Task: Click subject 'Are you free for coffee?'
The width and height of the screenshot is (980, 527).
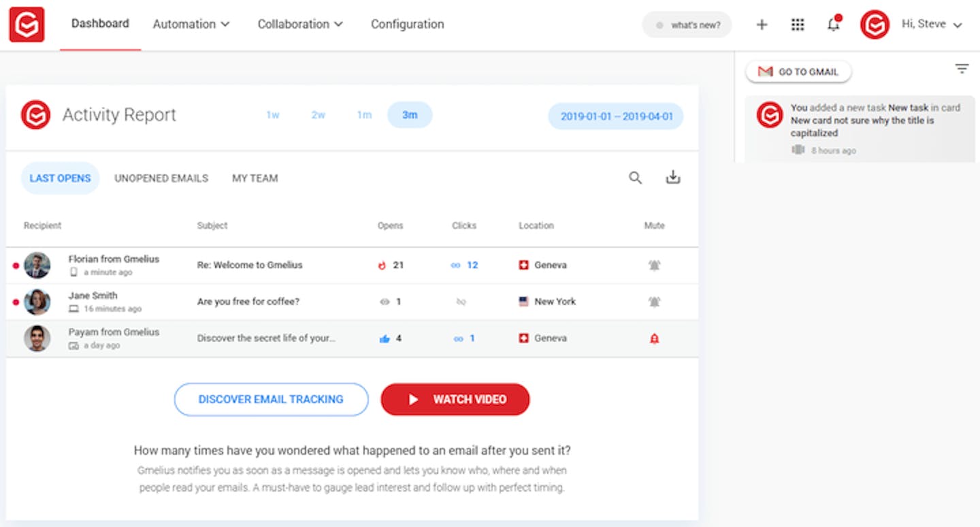Action: tap(248, 302)
